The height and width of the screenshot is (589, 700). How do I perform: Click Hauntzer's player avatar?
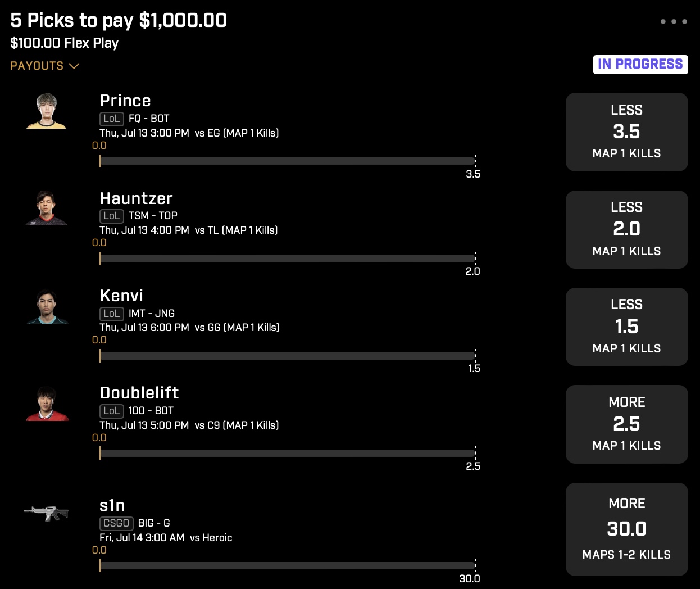(47, 208)
